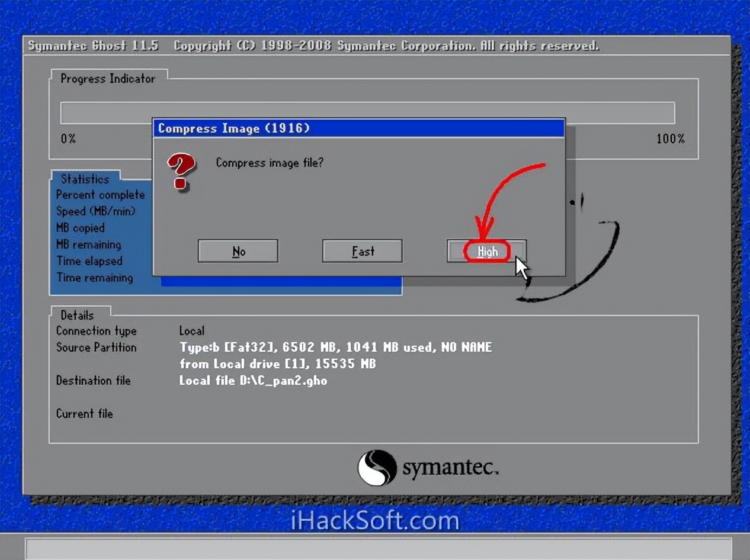Click the Percent complete statistic label
Screen dimensions: 750x560
100,195
